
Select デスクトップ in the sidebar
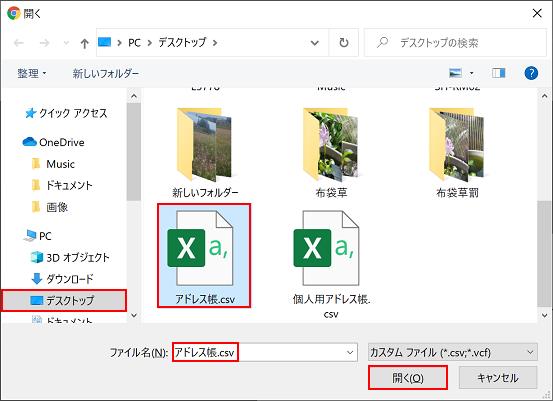pyautogui.click(x=63, y=300)
